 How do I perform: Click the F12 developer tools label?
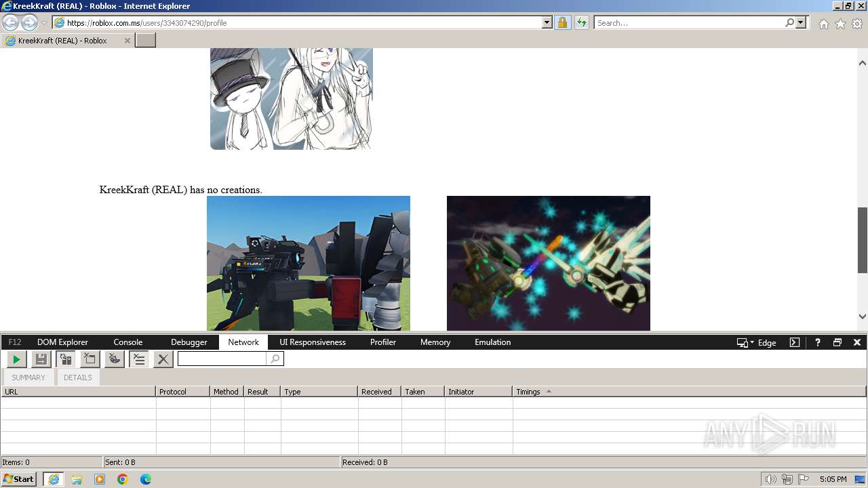[x=15, y=342]
